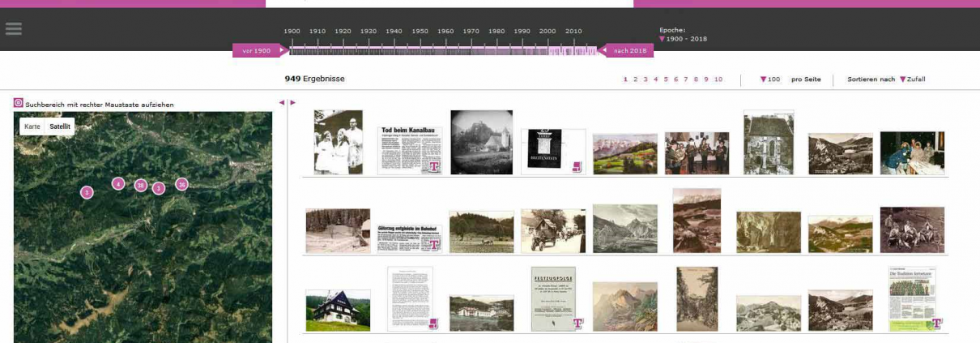
Task: Click map cluster marker labeled 38
Action: point(141,186)
